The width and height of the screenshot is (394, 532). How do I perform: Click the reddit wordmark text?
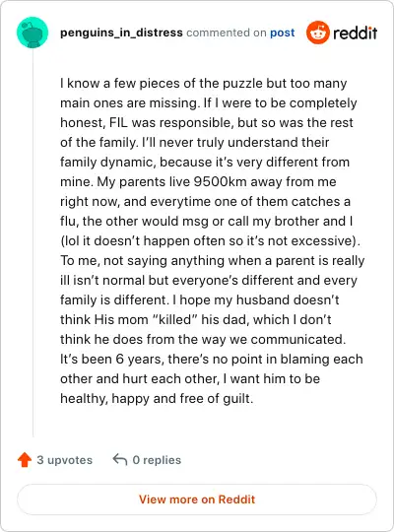coord(355,33)
